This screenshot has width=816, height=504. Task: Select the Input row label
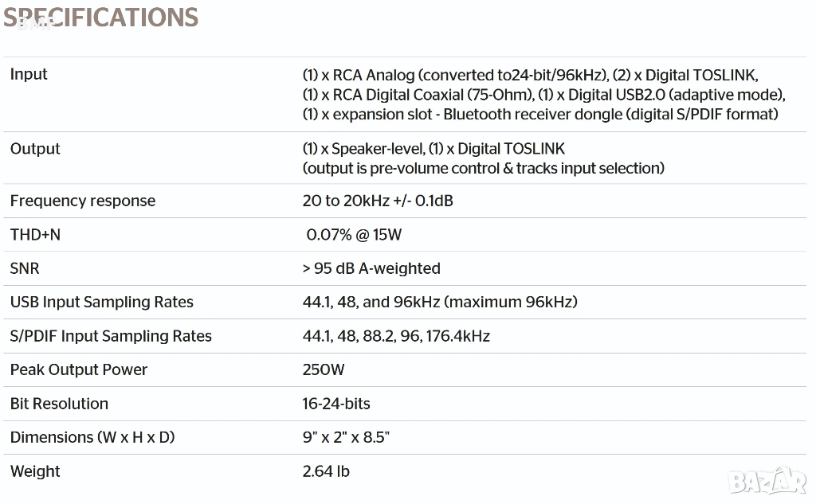[x=29, y=74]
